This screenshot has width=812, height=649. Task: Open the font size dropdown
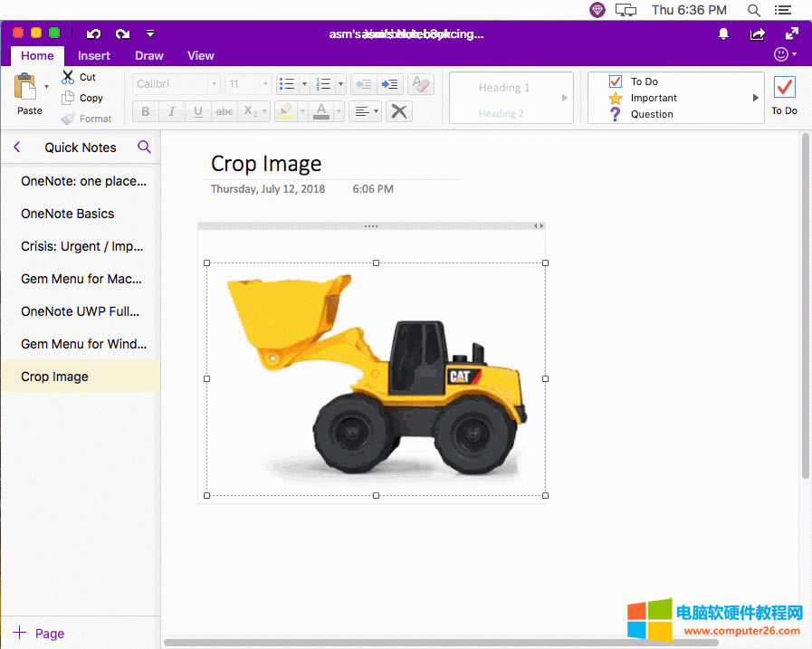pos(266,83)
